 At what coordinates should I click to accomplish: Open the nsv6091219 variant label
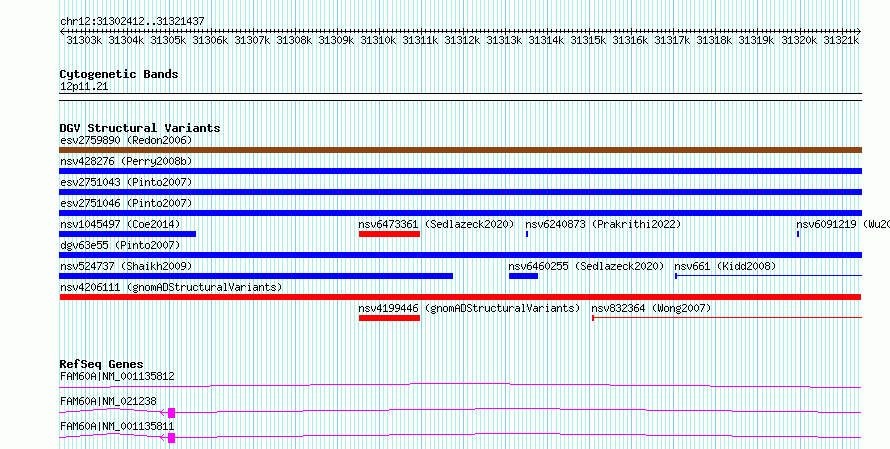(x=843, y=224)
